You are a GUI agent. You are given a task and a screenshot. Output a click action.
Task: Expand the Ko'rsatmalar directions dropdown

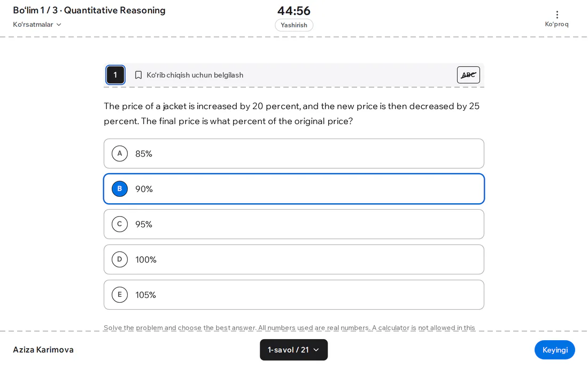click(x=37, y=25)
